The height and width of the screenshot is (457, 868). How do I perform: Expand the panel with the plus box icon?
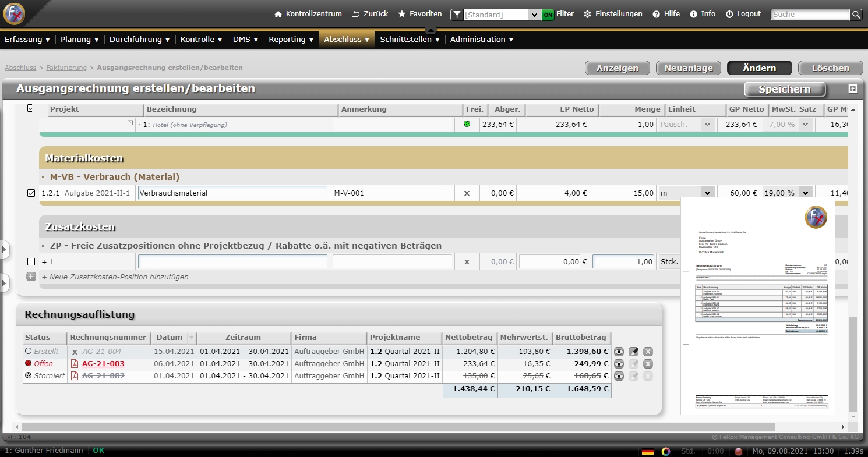(x=853, y=89)
